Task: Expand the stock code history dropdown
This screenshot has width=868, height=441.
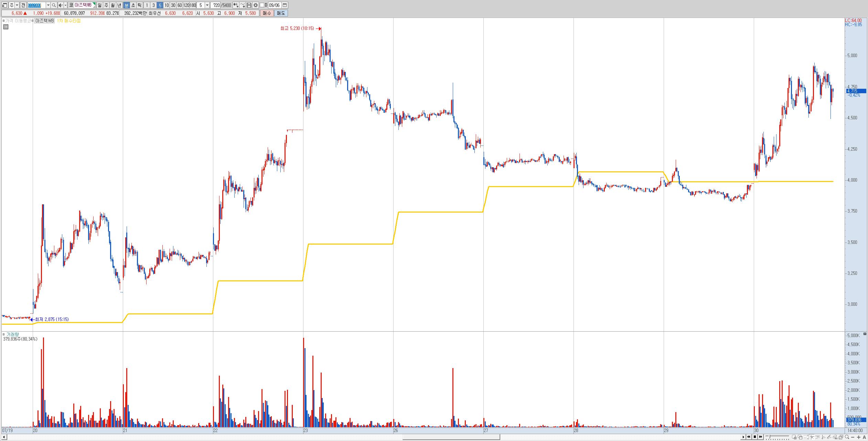Action: pos(48,5)
